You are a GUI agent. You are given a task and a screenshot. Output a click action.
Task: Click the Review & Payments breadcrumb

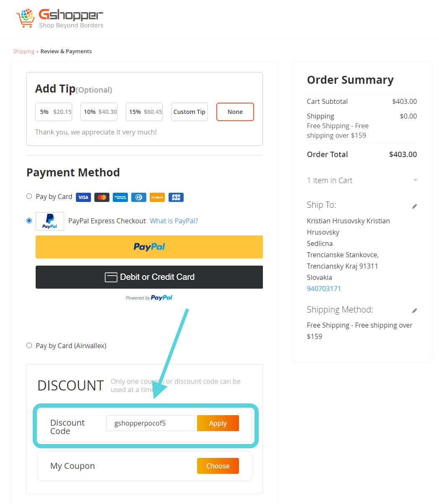click(66, 51)
